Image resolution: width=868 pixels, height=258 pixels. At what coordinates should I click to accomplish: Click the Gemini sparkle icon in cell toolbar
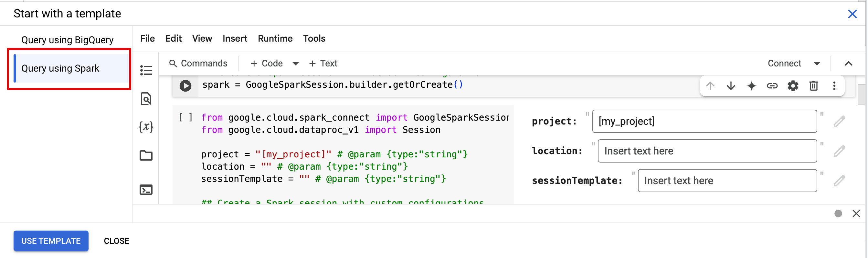pos(751,86)
